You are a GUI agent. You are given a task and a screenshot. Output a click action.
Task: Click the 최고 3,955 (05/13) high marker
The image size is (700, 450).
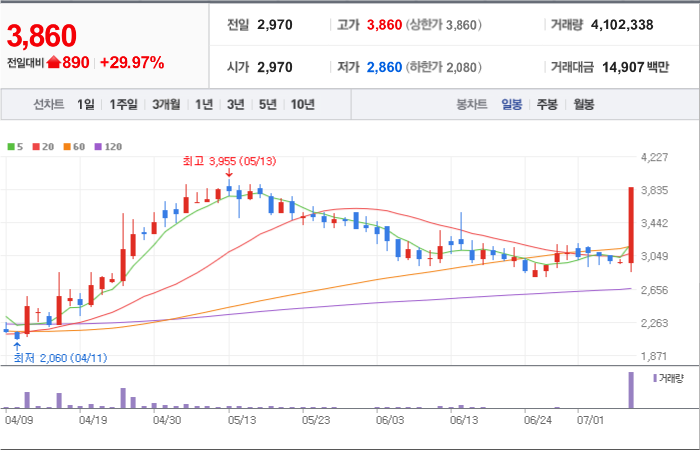pos(229,162)
